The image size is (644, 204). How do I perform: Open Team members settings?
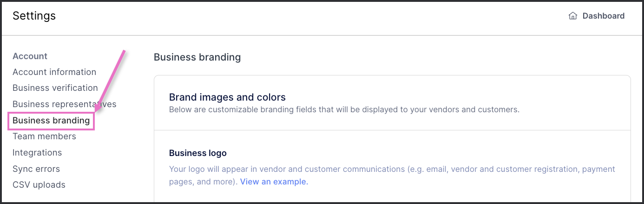44,136
